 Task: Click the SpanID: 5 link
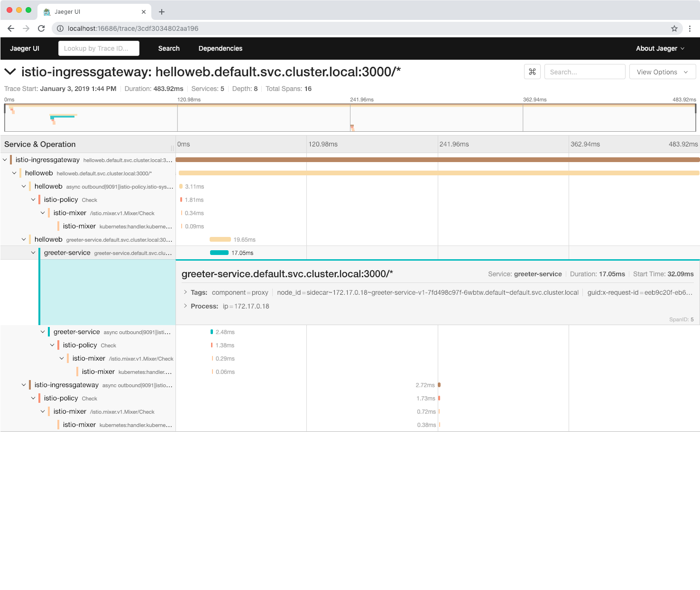point(682,319)
